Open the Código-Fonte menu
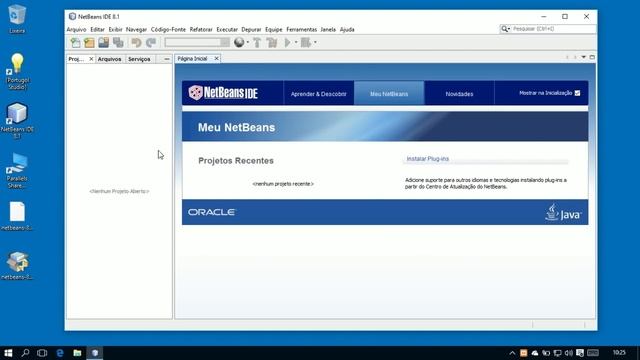The height and width of the screenshot is (360, 640). [x=168, y=29]
